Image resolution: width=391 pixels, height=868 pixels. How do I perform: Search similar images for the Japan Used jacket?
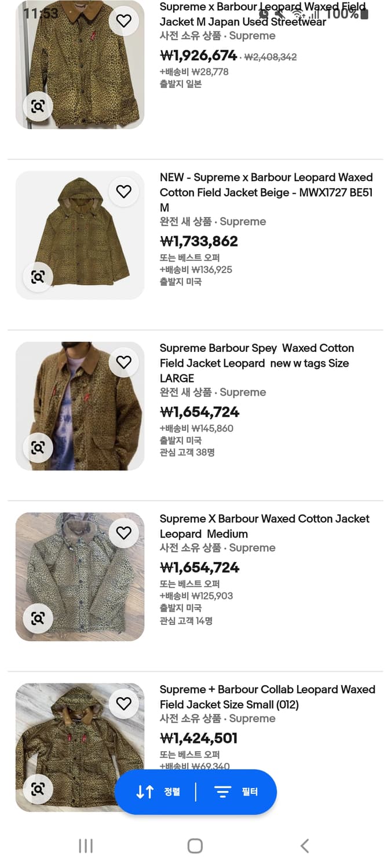pos(38,106)
